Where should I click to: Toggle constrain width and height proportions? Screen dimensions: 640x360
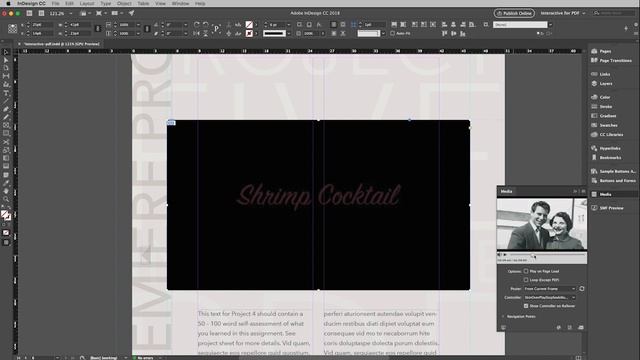click(98, 29)
